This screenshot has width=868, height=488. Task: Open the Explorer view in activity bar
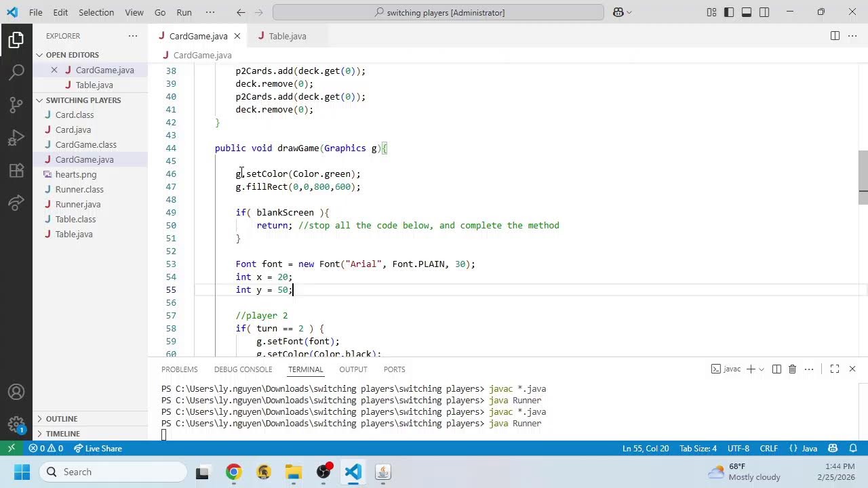coord(16,40)
